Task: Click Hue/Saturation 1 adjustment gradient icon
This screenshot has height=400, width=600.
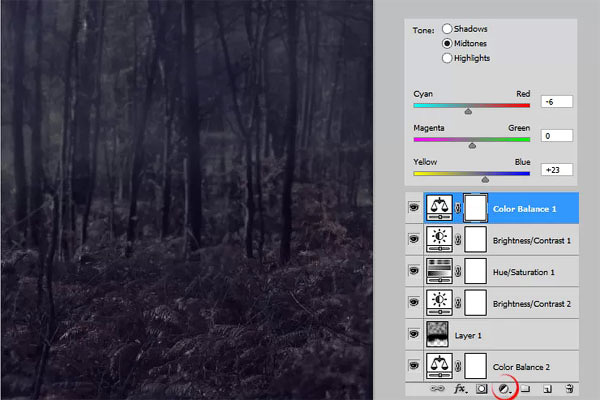Action: click(x=439, y=271)
